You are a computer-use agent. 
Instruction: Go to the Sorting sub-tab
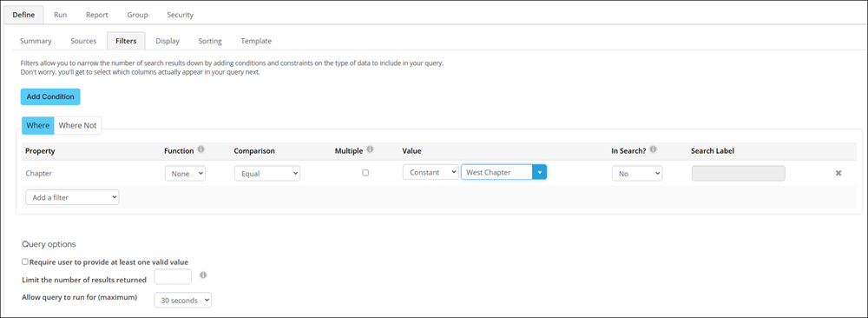click(x=210, y=41)
